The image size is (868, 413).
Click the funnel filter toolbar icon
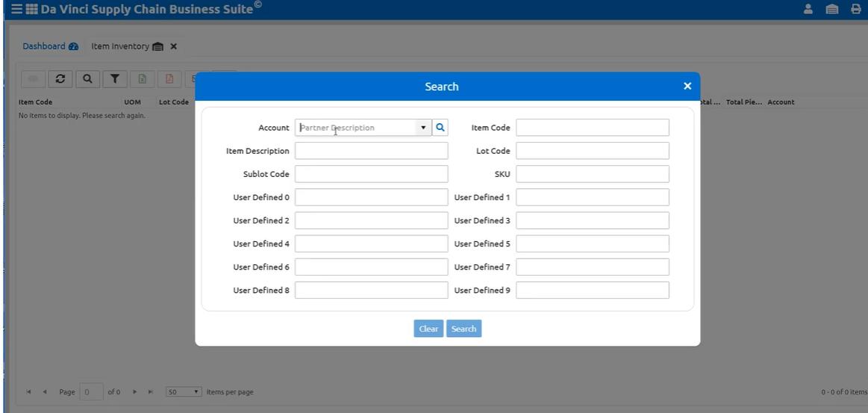click(114, 78)
